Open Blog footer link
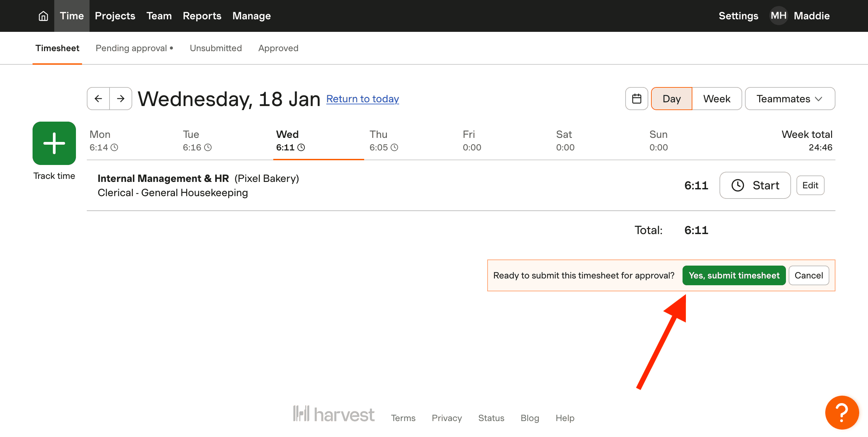 (x=530, y=418)
